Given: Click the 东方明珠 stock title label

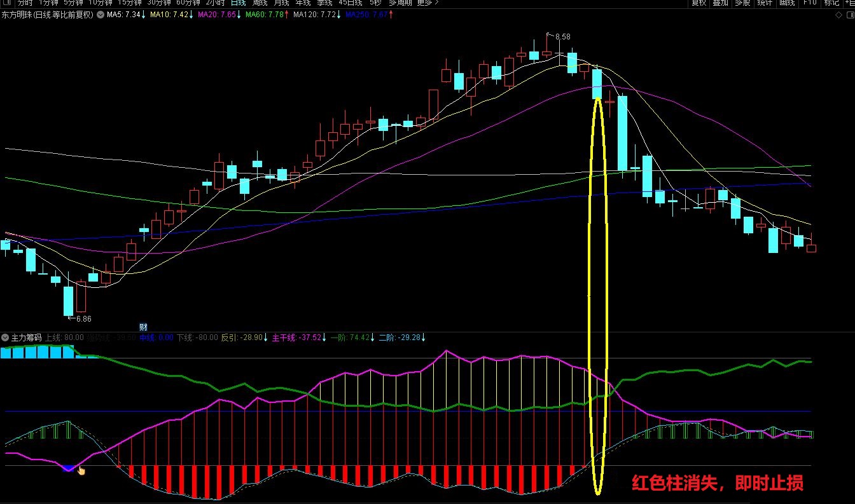Looking at the screenshot, I should 16,14.
